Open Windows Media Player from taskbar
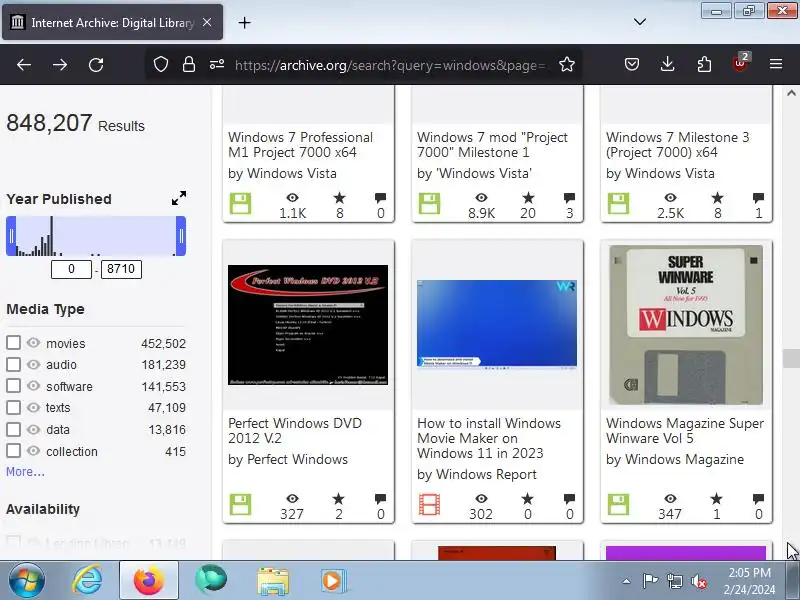The width and height of the screenshot is (800, 600). pyautogui.click(x=333, y=581)
